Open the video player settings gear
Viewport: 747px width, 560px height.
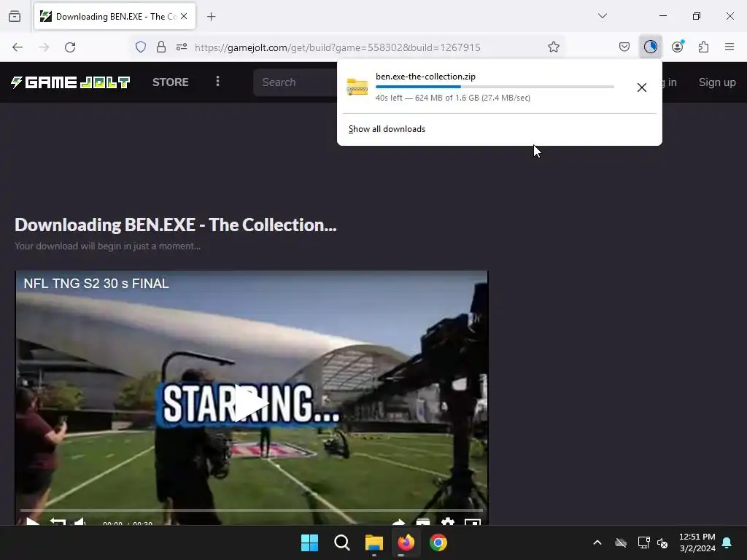pyautogui.click(x=447, y=523)
